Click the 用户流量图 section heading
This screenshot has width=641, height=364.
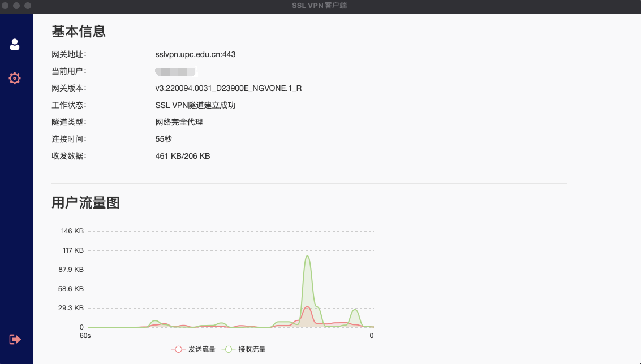(x=85, y=203)
